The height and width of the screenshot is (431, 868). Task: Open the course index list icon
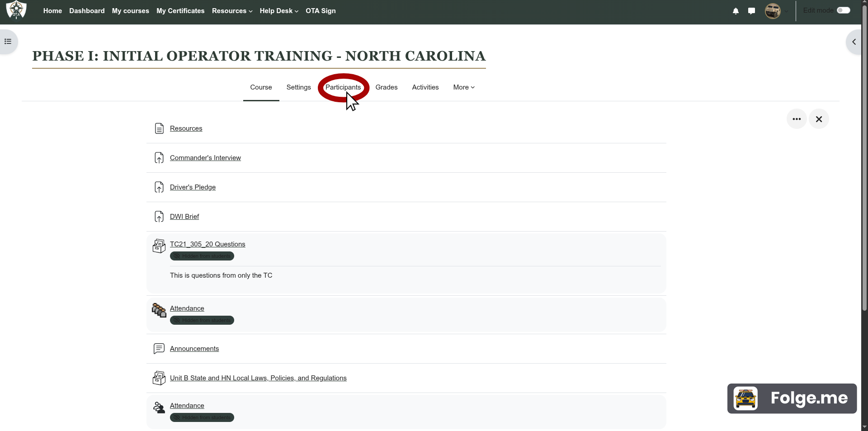coord(8,42)
